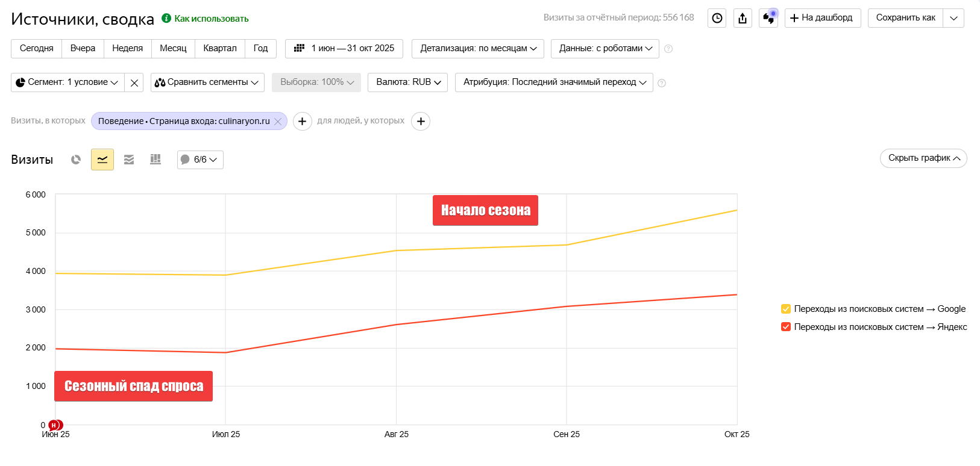
Task: Open the feedback thumbs icon
Action: point(768,18)
